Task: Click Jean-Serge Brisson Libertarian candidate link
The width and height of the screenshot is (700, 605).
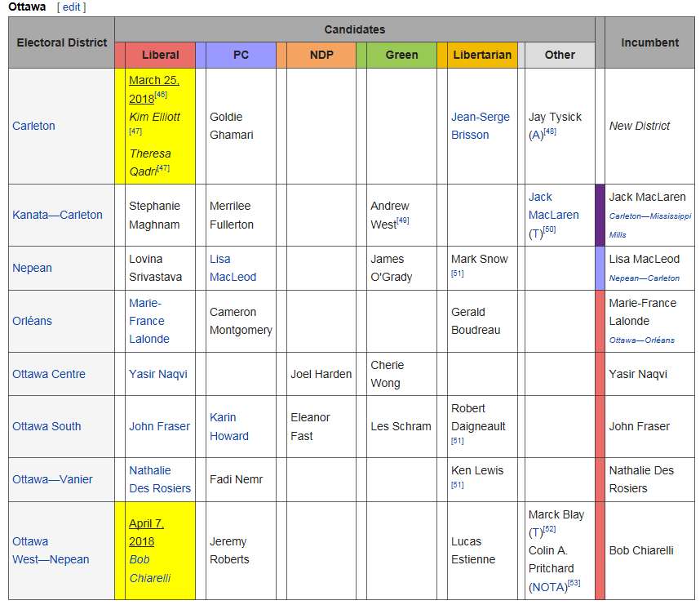Action: (x=480, y=126)
